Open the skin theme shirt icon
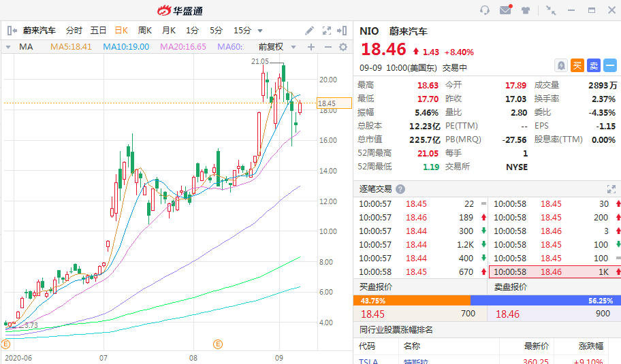Image resolution: width=621 pixels, height=364 pixels. pos(526,10)
